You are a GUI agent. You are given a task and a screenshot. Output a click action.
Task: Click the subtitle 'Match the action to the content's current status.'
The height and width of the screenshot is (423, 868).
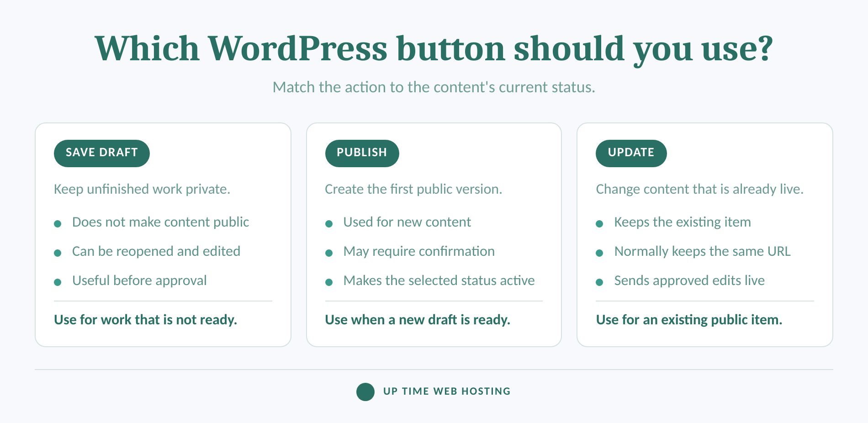coord(434,87)
